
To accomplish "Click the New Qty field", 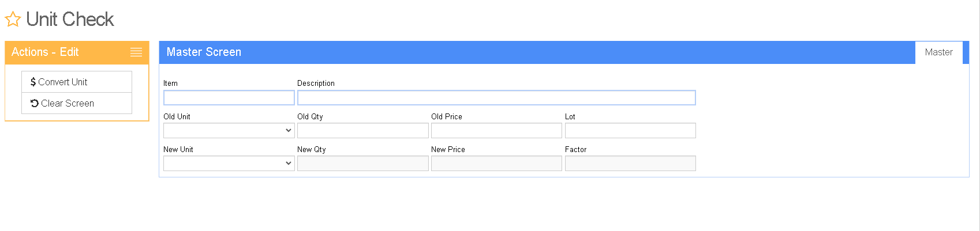I will (363, 164).
